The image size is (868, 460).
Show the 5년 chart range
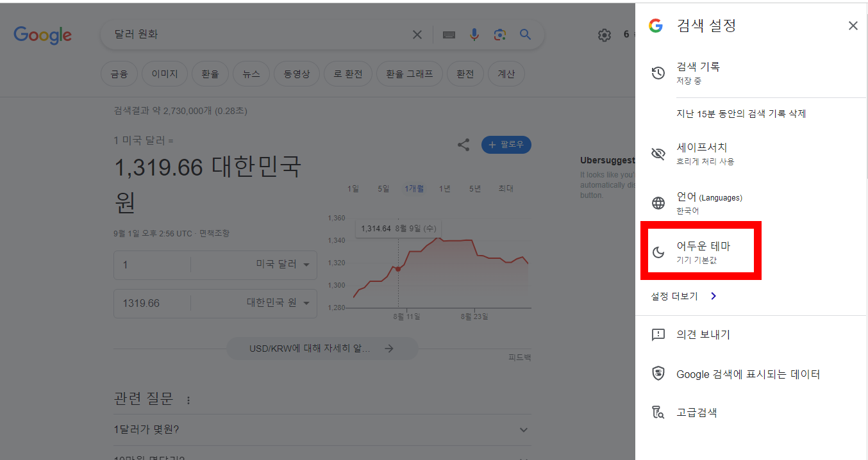click(x=475, y=188)
